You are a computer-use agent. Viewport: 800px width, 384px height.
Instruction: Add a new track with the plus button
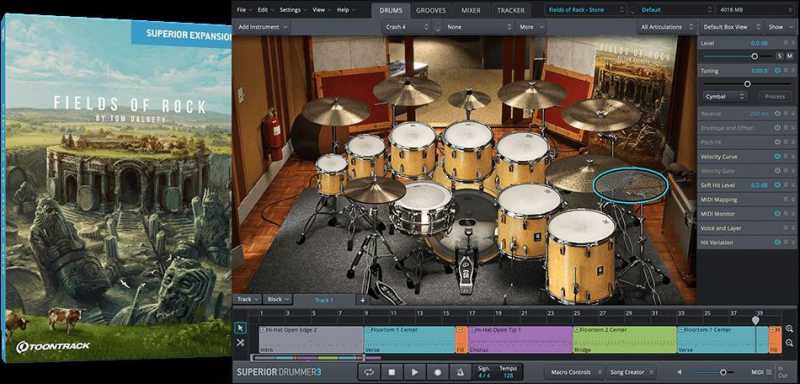[363, 300]
